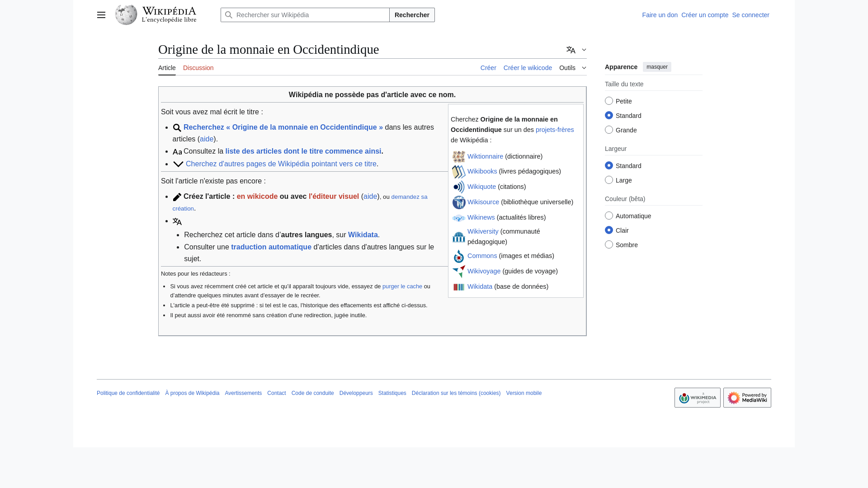Open Cherchez d'autres pages pointant vers ce titre
868x488 pixels.
(x=281, y=164)
